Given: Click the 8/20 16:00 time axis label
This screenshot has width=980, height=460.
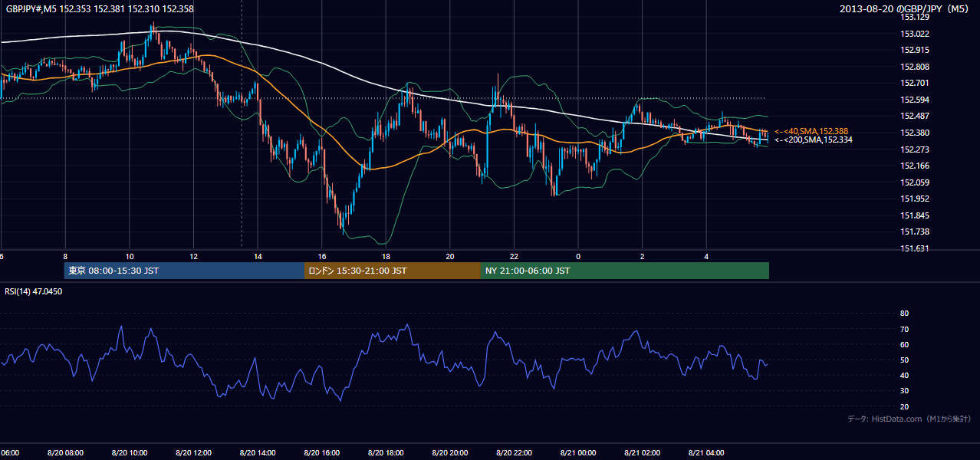Looking at the screenshot, I should point(321,453).
